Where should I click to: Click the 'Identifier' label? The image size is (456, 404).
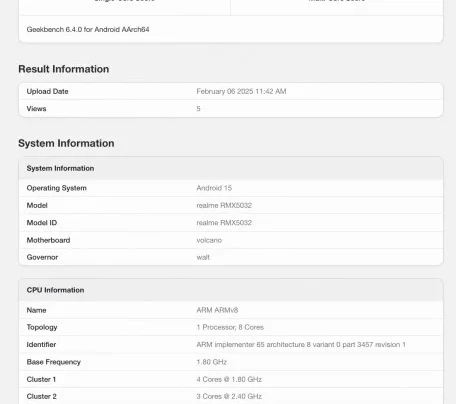[41, 345]
